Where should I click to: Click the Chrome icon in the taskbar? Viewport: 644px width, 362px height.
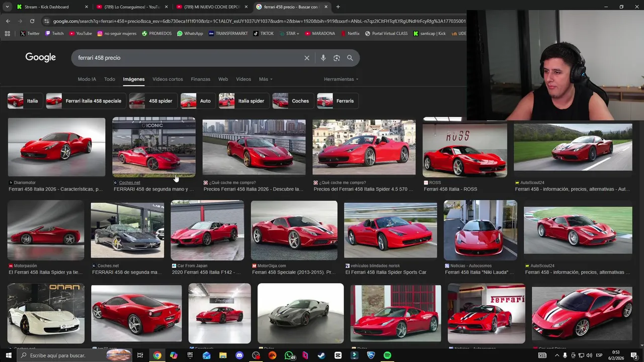(x=157, y=355)
